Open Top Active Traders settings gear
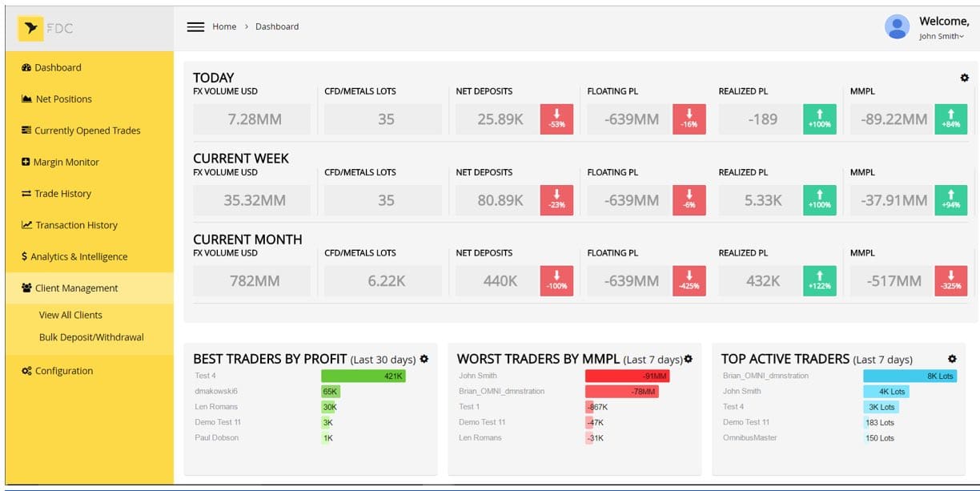 click(952, 359)
